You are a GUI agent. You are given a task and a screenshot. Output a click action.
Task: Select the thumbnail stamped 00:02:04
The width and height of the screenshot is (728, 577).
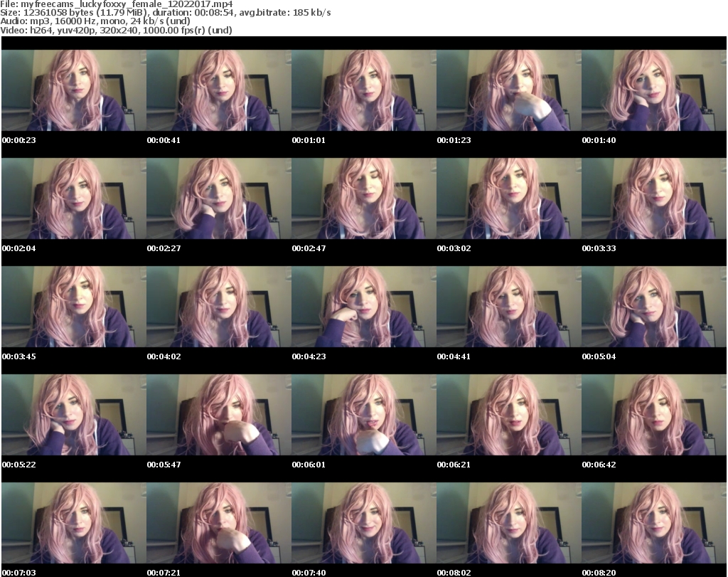pyautogui.click(x=74, y=198)
